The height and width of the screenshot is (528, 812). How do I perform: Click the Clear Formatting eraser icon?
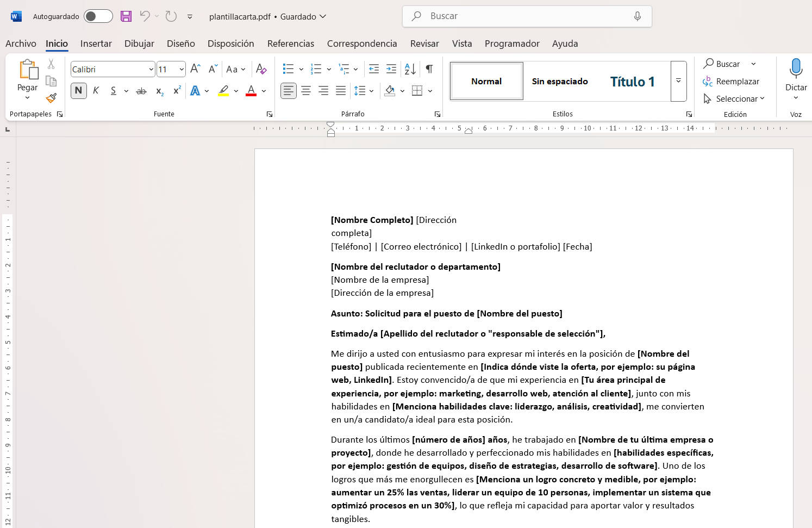261,69
